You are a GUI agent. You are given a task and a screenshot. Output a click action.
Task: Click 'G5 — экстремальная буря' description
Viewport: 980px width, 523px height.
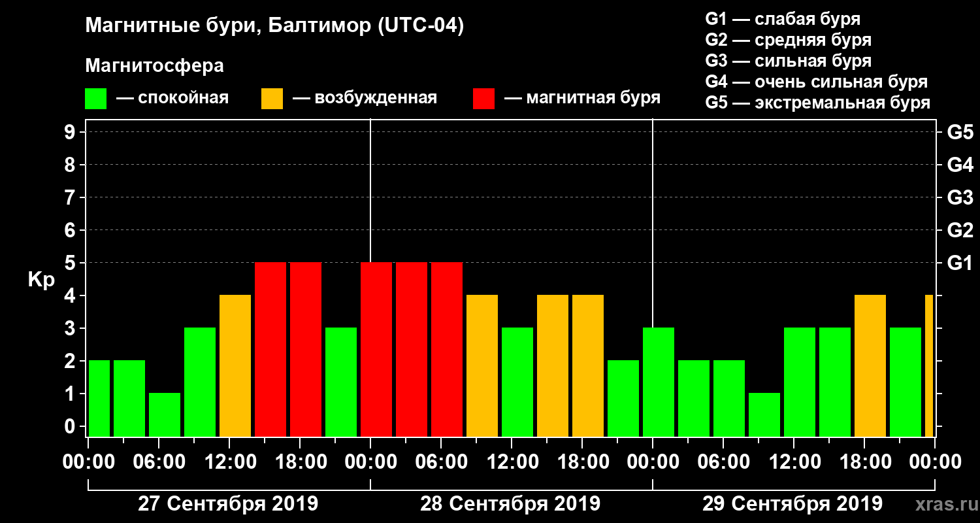818,103
